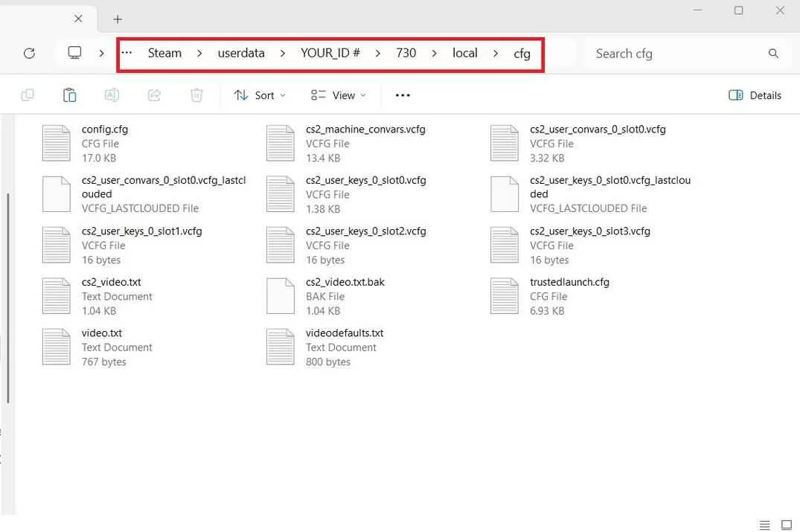Open the Sort dropdown menu
The height and width of the screenshot is (532, 800).
pos(260,95)
